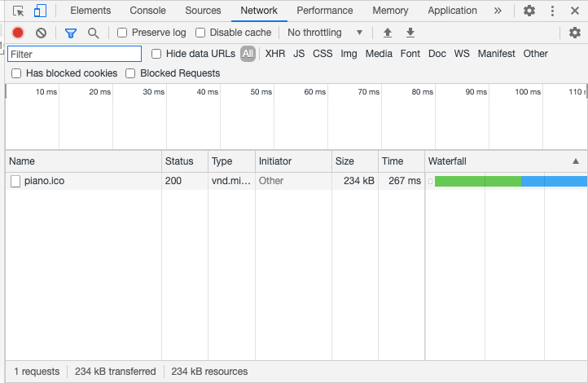This screenshot has height=383, width=588.
Task: Open the No throttling dropdown
Action: [326, 33]
